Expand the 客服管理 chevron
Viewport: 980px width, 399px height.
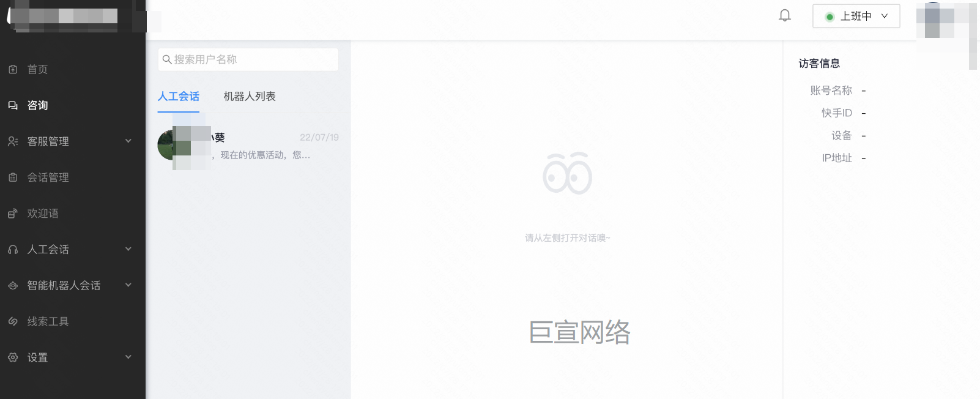click(128, 141)
